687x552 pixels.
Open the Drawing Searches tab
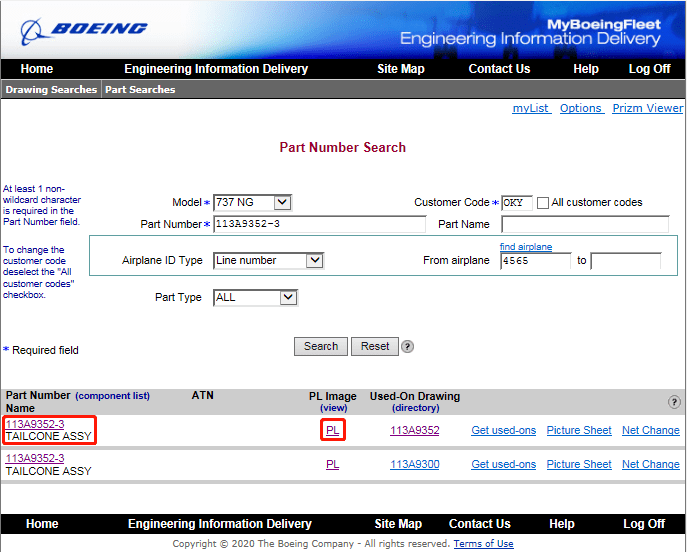(x=51, y=90)
